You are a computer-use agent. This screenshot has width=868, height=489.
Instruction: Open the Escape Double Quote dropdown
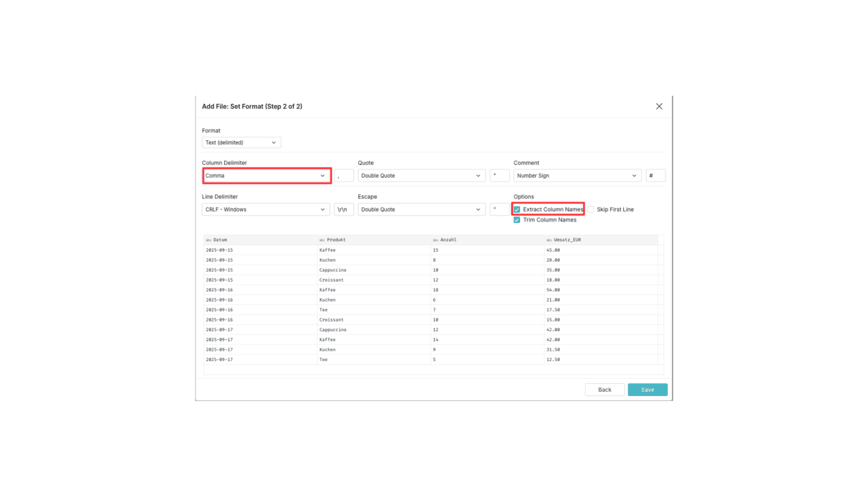coord(421,209)
